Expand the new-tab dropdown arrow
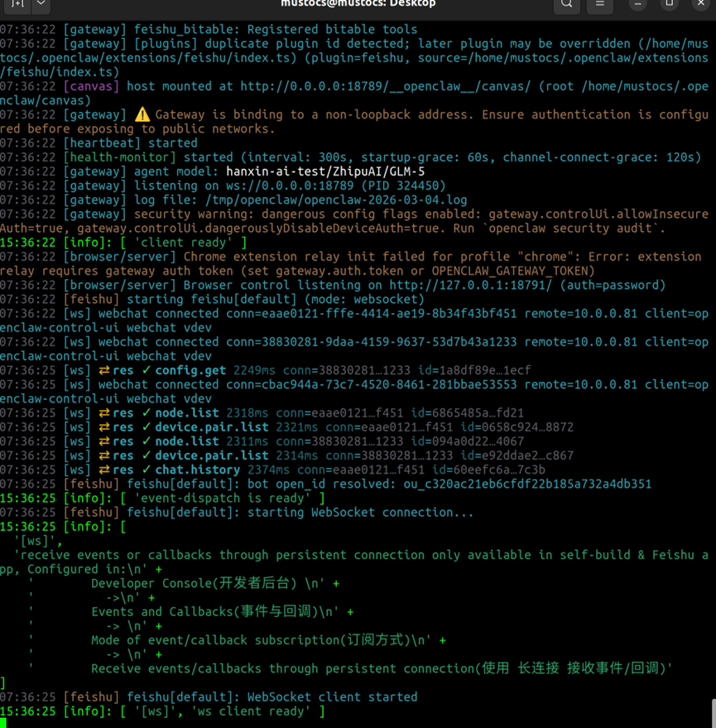Viewport: 716px width, 728px height. pyautogui.click(x=41, y=3)
